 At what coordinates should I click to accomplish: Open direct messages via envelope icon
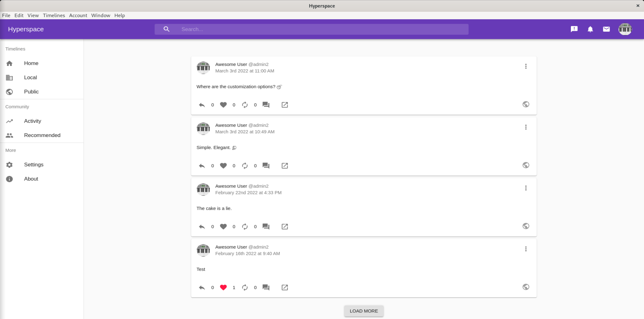(606, 29)
